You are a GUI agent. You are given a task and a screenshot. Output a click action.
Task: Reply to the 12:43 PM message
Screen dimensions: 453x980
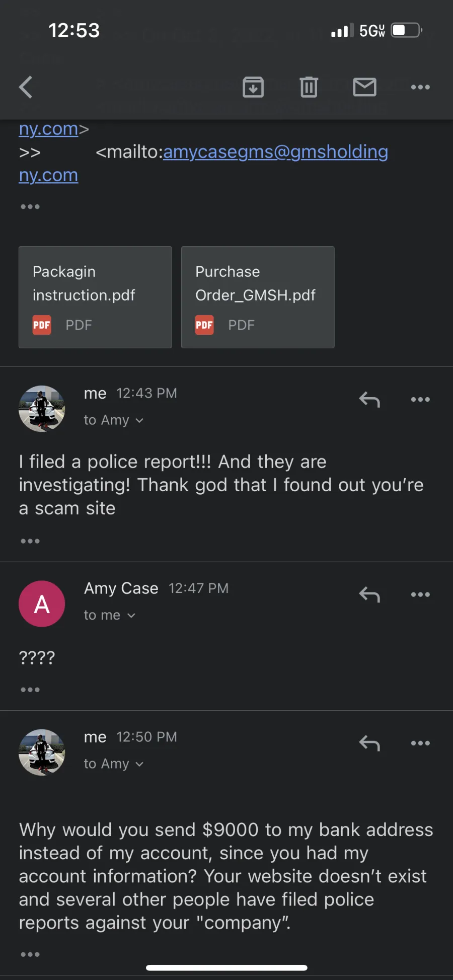pos(369,399)
